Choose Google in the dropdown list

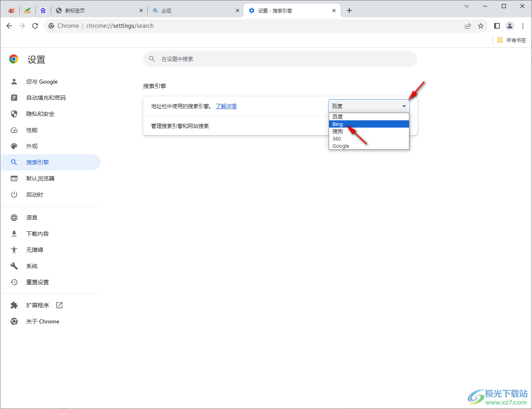pos(369,146)
